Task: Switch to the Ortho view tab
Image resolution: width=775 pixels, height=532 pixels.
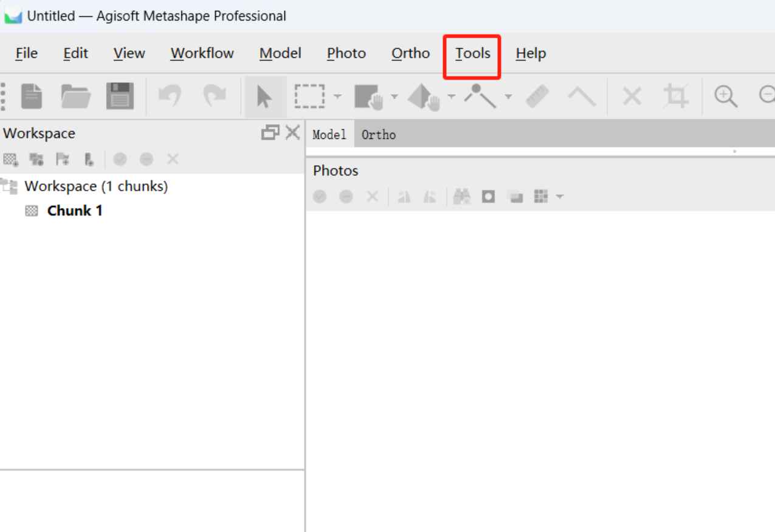Action: [x=378, y=135]
